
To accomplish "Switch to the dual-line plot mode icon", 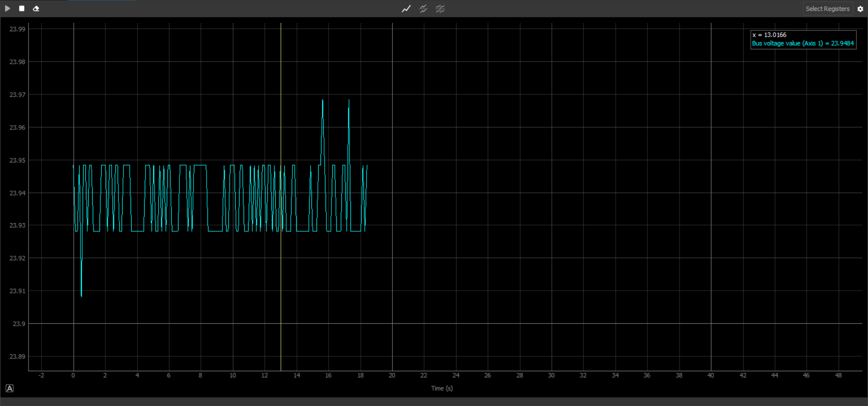I will 423,9.
